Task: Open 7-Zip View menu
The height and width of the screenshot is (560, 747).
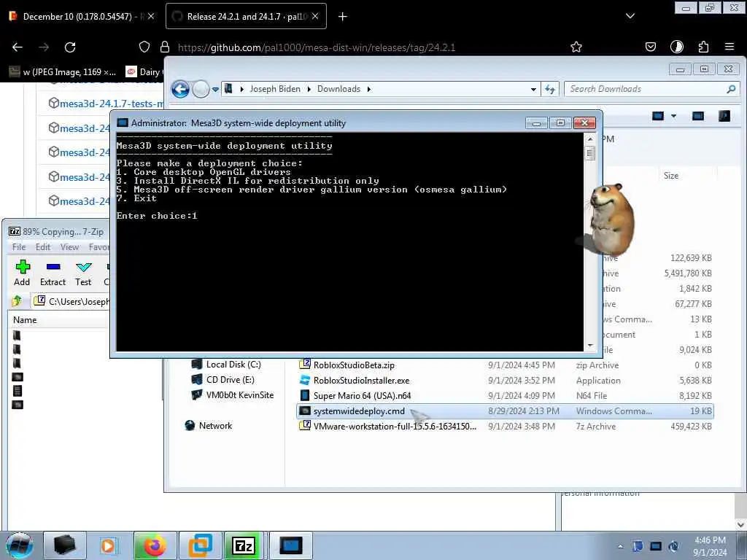Action: click(x=69, y=246)
